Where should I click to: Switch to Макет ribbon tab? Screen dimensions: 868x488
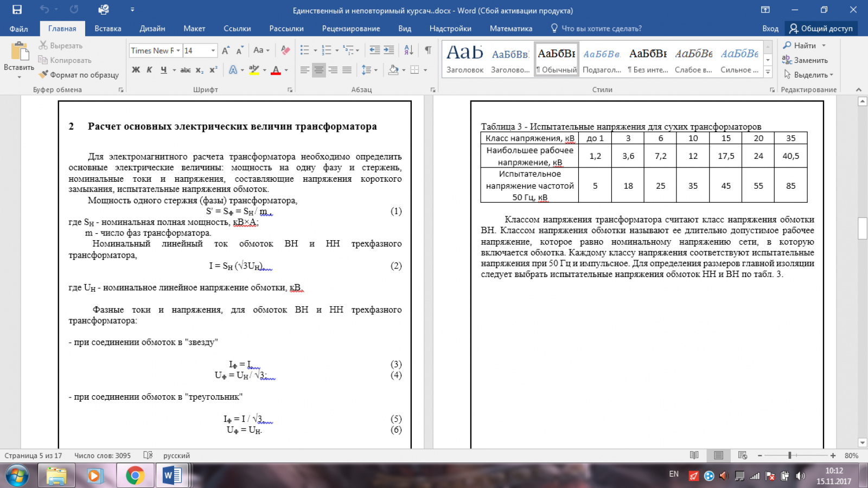[194, 29]
